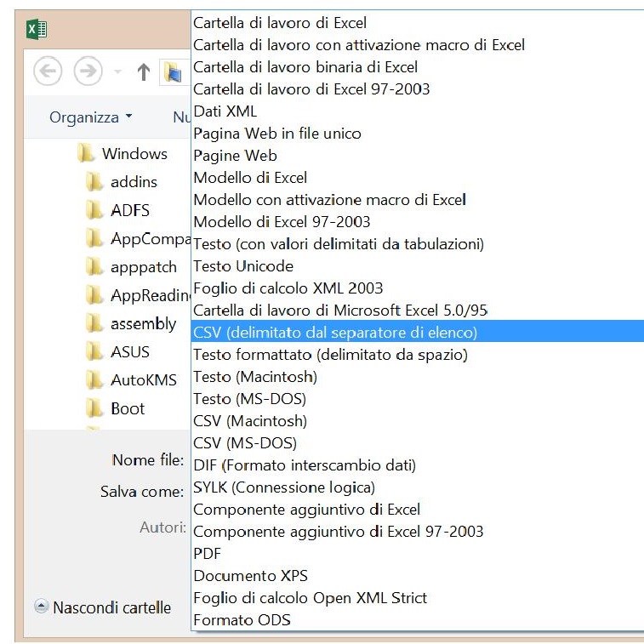Open recent locations dropdown arrow
The width and height of the screenshot is (644, 644).
118,71
